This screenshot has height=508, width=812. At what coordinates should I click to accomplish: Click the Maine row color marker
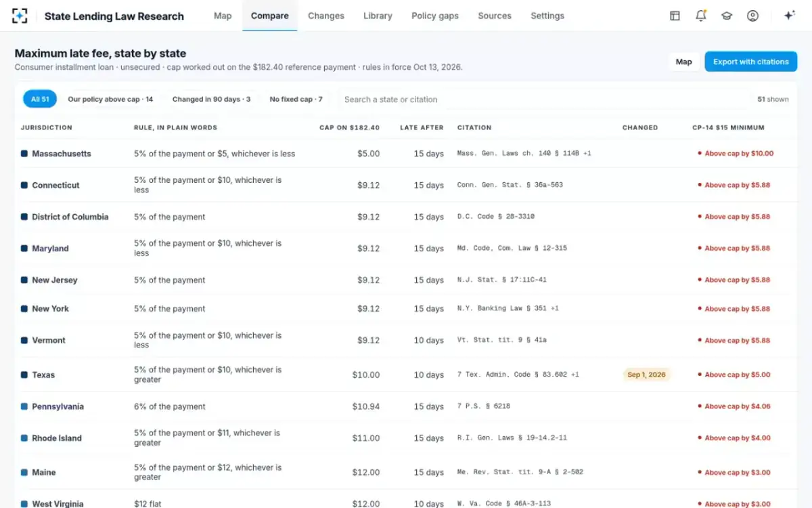[24, 472]
